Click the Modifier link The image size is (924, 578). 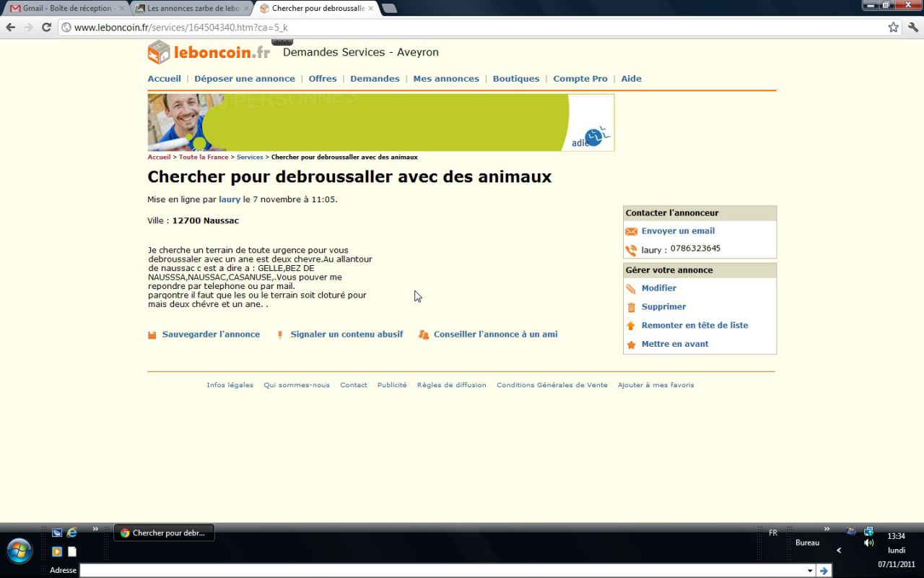click(658, 288)
